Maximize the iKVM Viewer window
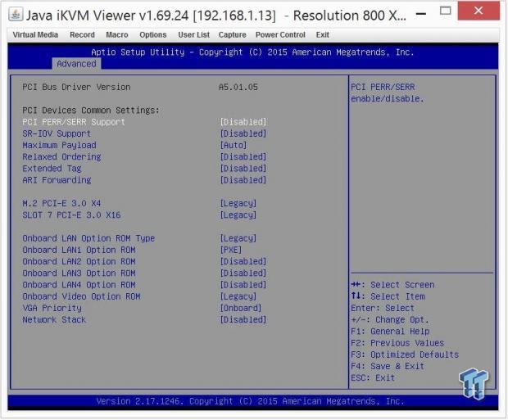The width and height of the screenshot is (508, 420). (x=445, y=11)
